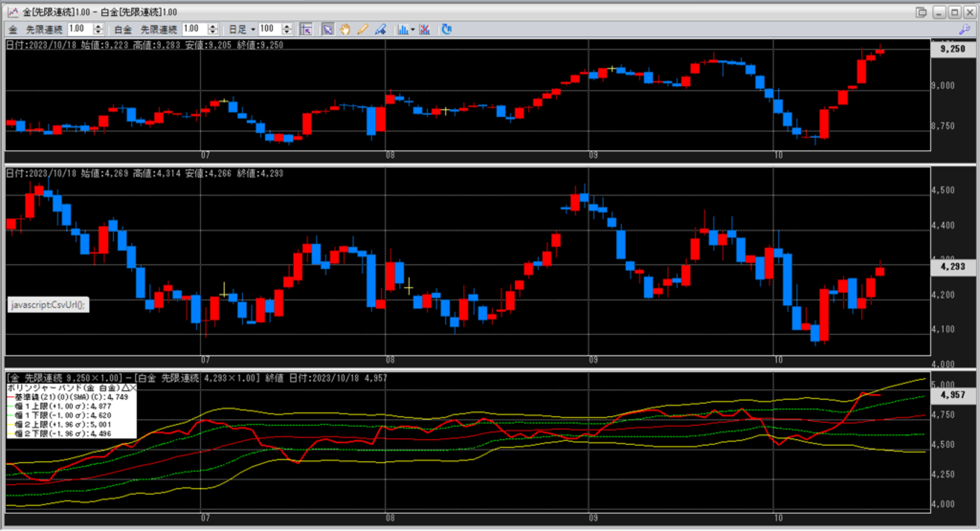Close the Bollinger band legend box
980x531 pixels.
(132, 387)
